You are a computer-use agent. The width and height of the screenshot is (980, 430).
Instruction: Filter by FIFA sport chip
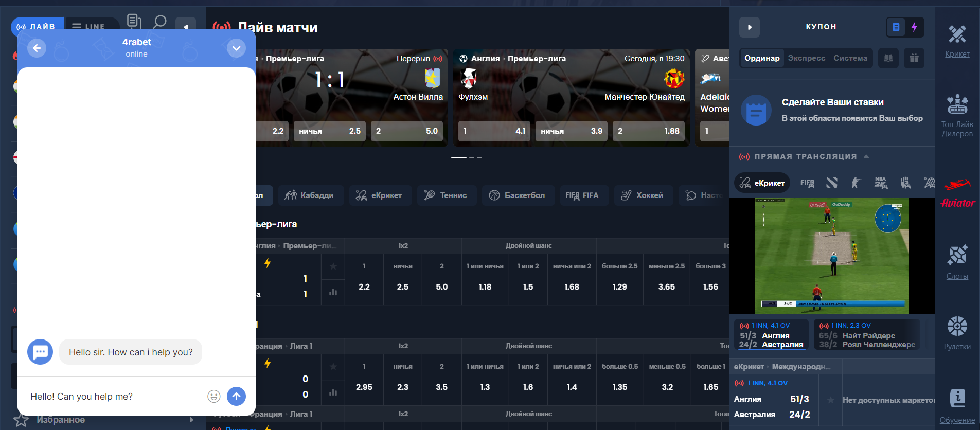click(584, 195)
